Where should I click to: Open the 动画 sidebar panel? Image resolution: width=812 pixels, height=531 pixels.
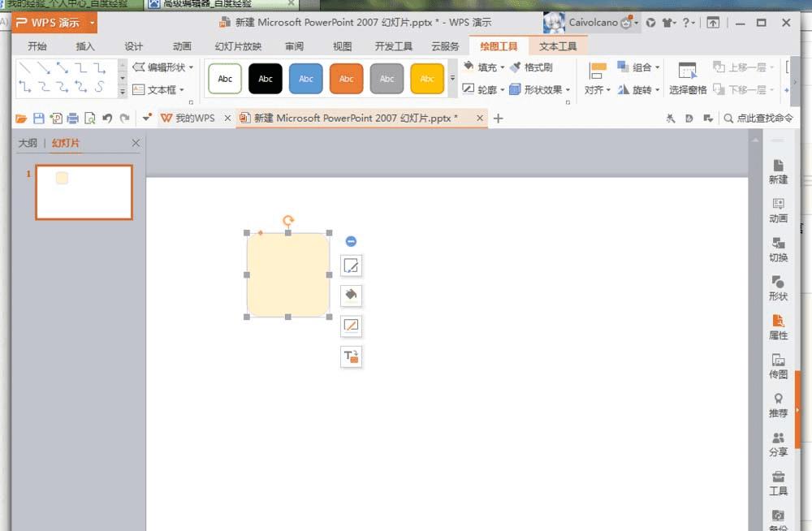[x=778, y=211]
